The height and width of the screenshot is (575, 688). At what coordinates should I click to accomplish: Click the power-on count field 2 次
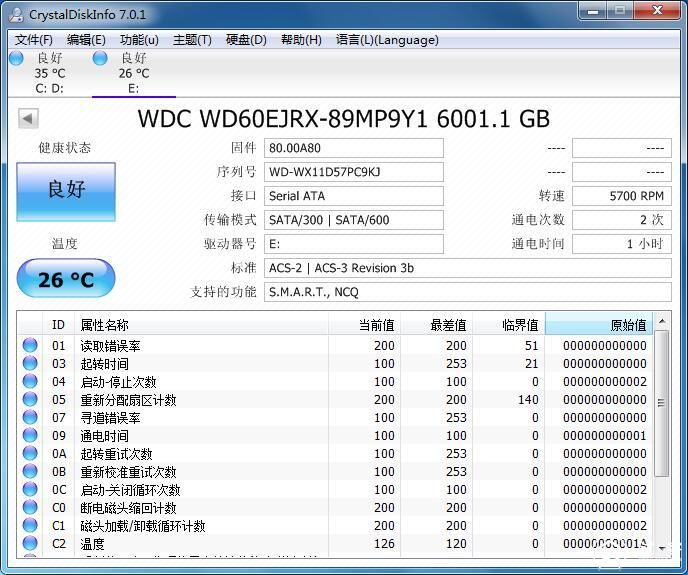(622, 220)
